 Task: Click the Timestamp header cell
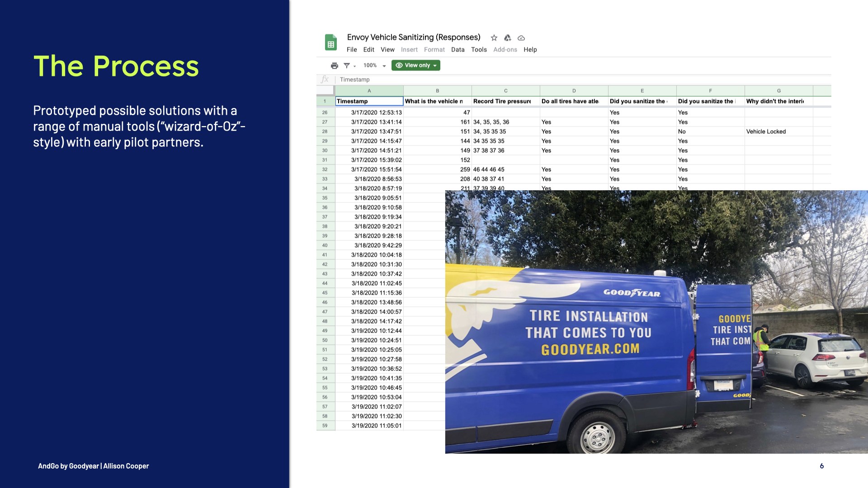(369, 101)
